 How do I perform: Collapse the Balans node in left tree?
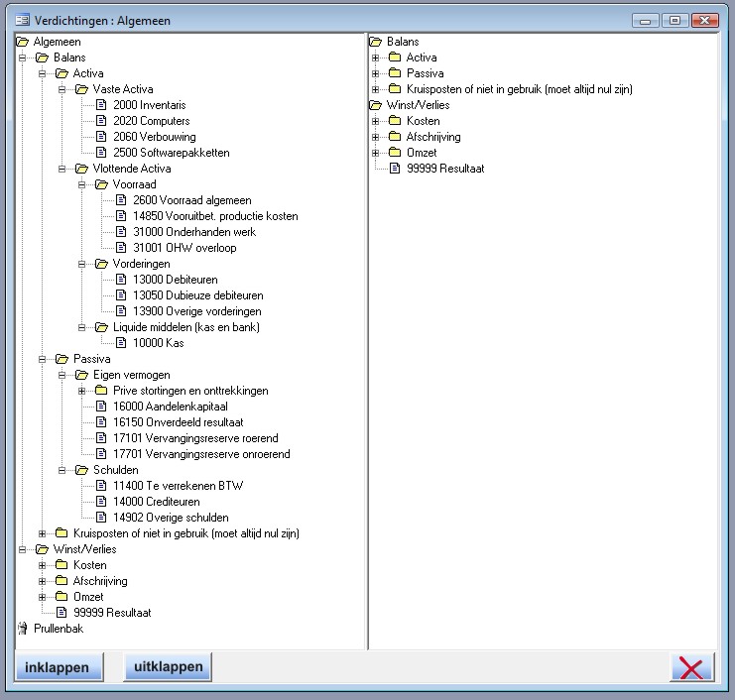click(x=22, y=58)
